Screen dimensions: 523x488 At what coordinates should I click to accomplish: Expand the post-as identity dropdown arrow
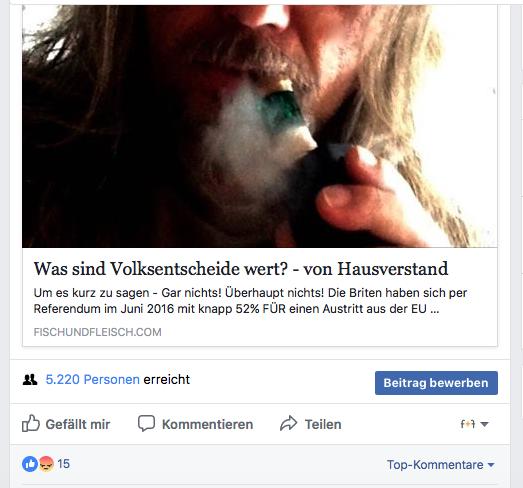pos(485,424)
